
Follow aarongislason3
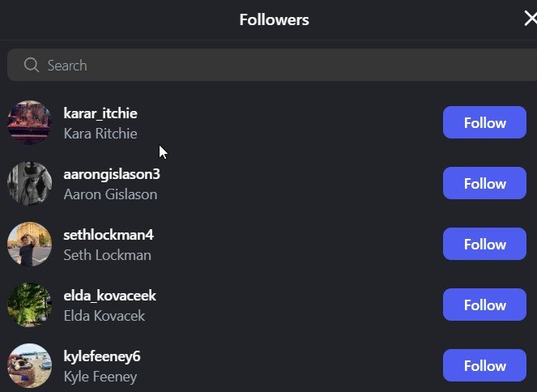click(484, 183)
